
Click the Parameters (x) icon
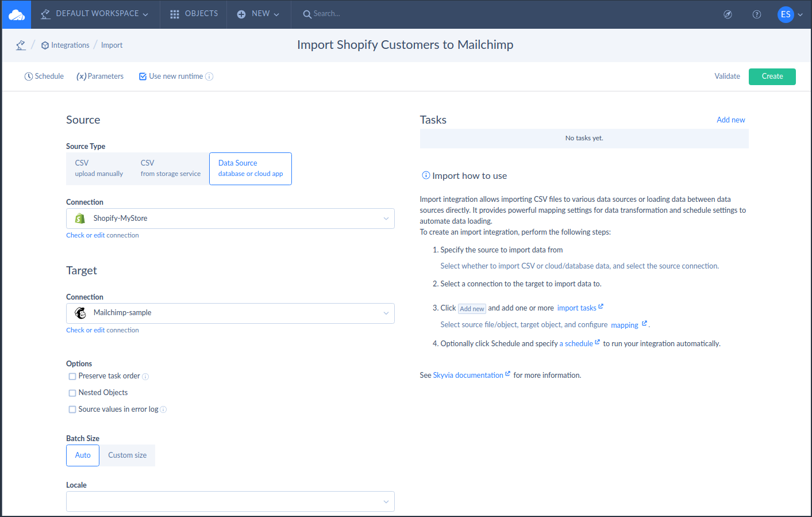pos(81,76)
